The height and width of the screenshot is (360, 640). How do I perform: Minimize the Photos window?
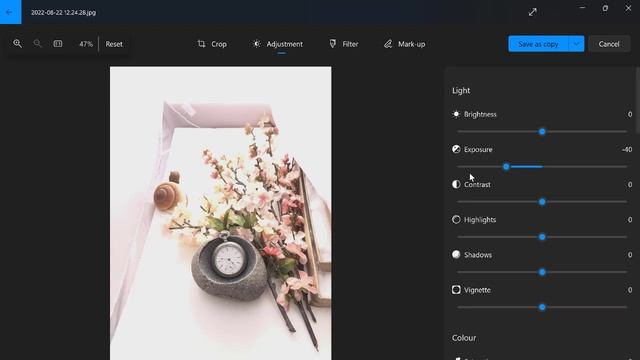click(x=582, y=8)
